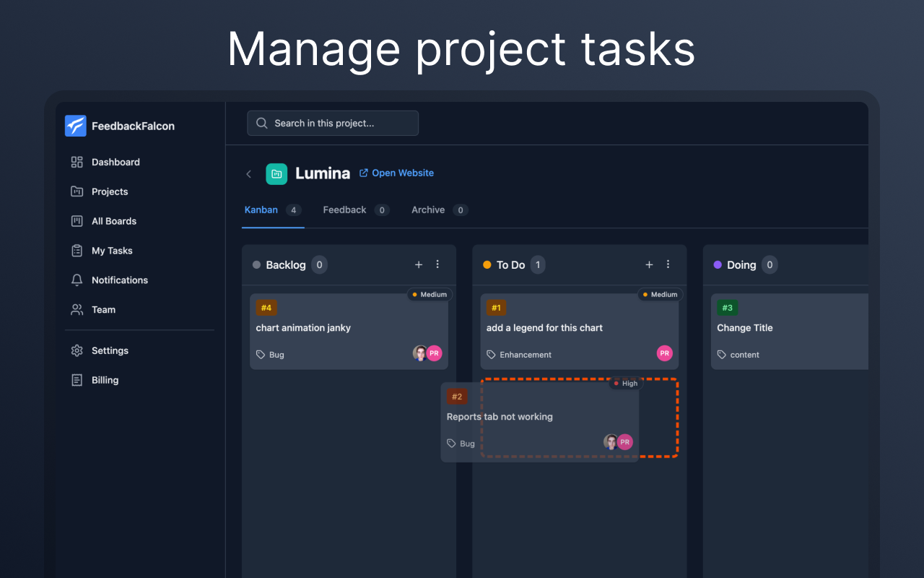Select the Team sidebar icon
Screen dimensions: 924x578
pyautogui.click(x=77, y=309)
